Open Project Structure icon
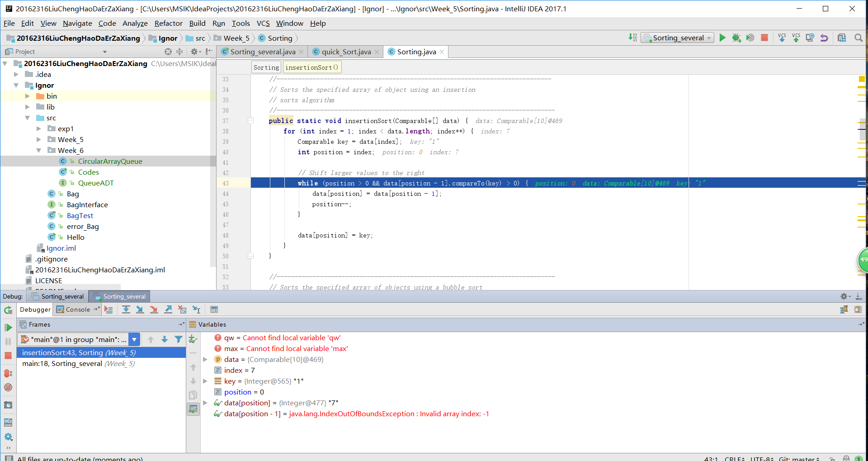The image size is (868, 461). (x=842, y=38)
